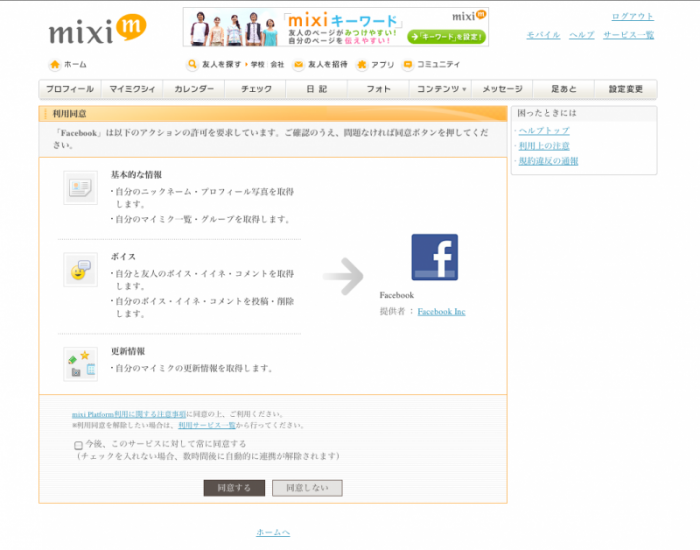The width and height of the screenshot is (700, 550).
Task: Open 利用上の注意 sidebar link
Action: pos(544,146)
